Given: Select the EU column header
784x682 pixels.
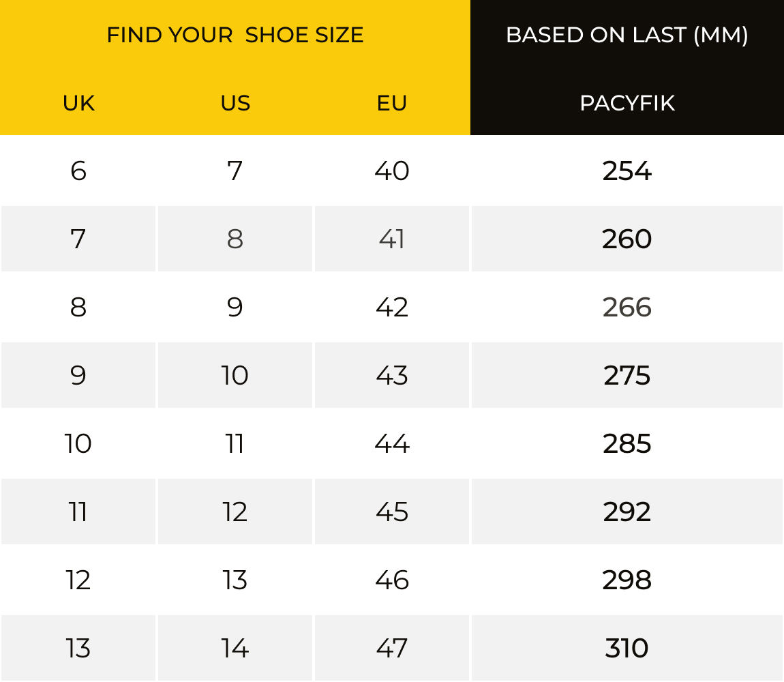Looking at the screenshot, I should click(392, 103).
